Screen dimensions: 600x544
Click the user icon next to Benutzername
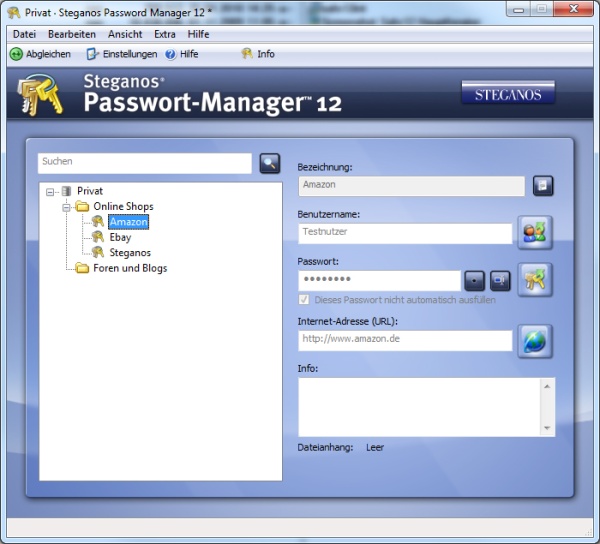tap(535, 233)
